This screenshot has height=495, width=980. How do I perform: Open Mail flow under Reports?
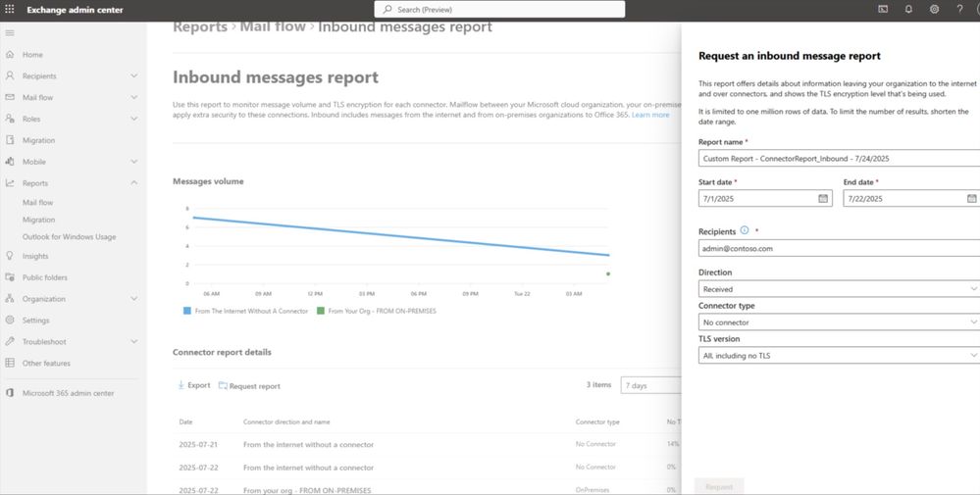tap(37, 202)
